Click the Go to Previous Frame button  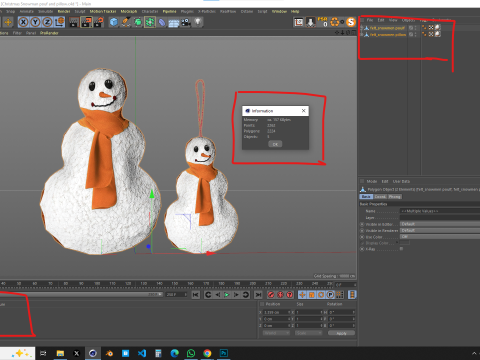217,295
